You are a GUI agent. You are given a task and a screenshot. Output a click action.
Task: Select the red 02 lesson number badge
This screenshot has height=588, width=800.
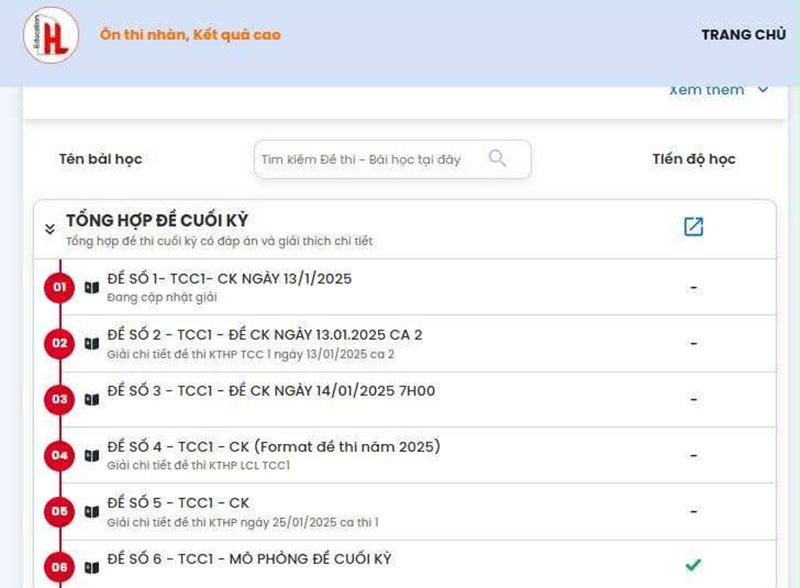59,343
